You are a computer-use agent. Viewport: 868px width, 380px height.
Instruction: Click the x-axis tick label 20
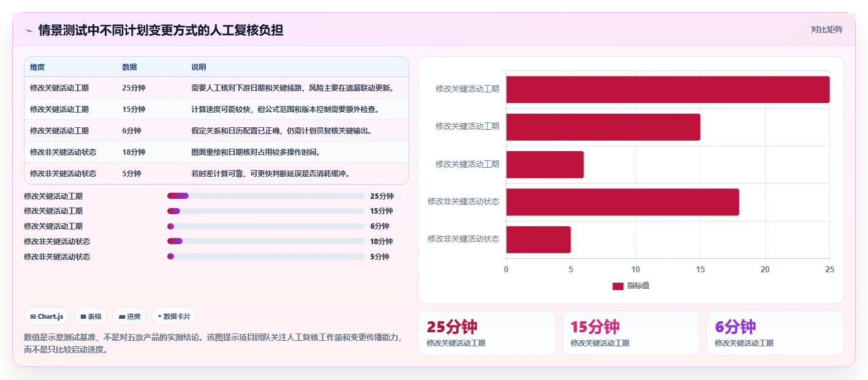coord(765,269)
